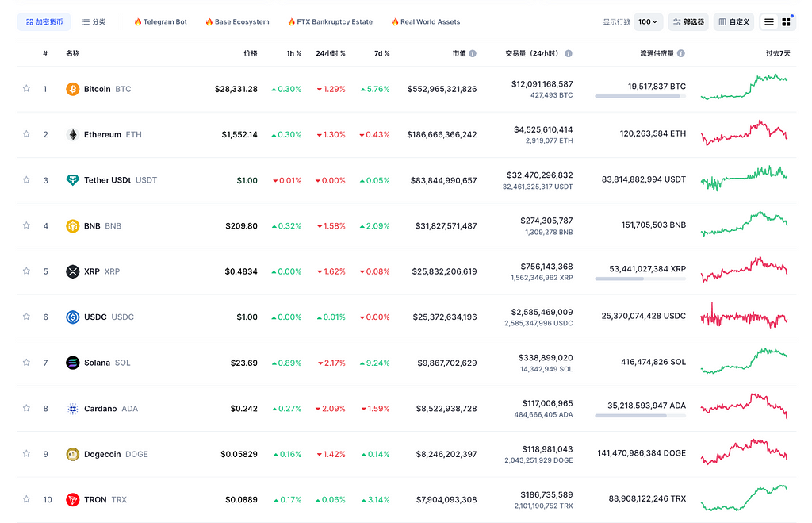Mark Dogecoin with the star
The width and height of the screenshot is (812, 523).
click(x=26, y=453)
